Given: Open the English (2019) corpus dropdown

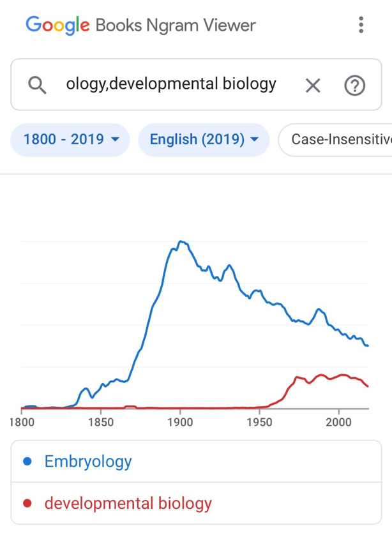Looking at the screenshot, I should click(x=204, y=140).
